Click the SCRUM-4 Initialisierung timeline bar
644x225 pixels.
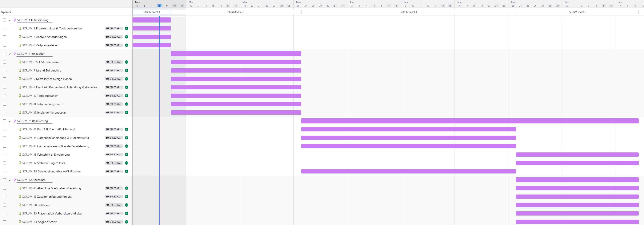(152, 20)
